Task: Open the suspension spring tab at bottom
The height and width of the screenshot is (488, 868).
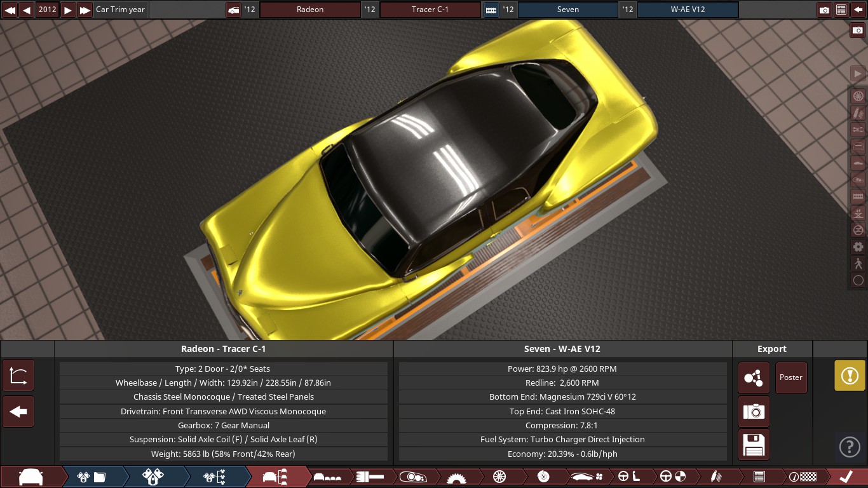Action: [x=715, y=477]
